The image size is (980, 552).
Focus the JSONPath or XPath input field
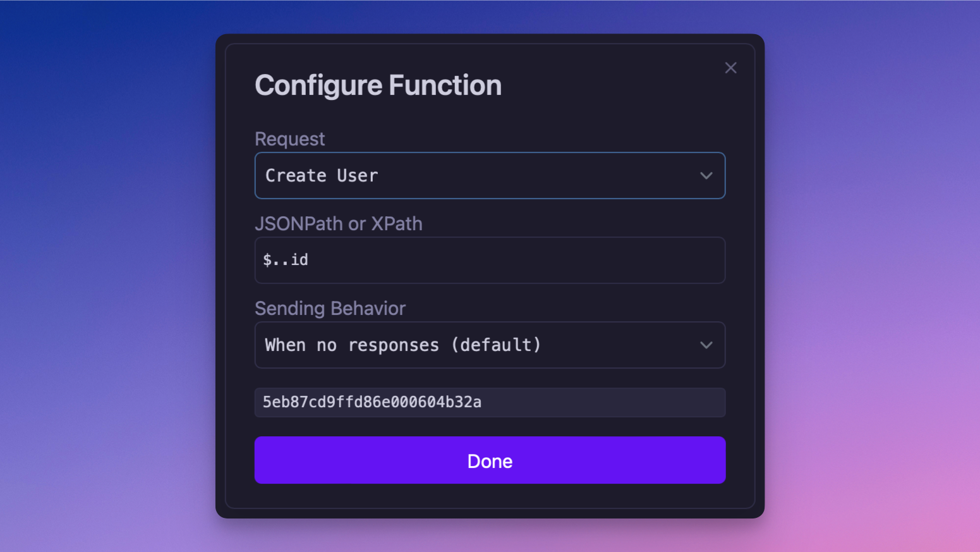(489, 261)
